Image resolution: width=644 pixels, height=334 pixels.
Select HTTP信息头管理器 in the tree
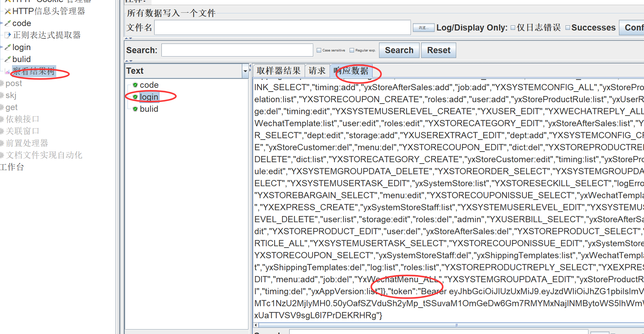[49, 11]
